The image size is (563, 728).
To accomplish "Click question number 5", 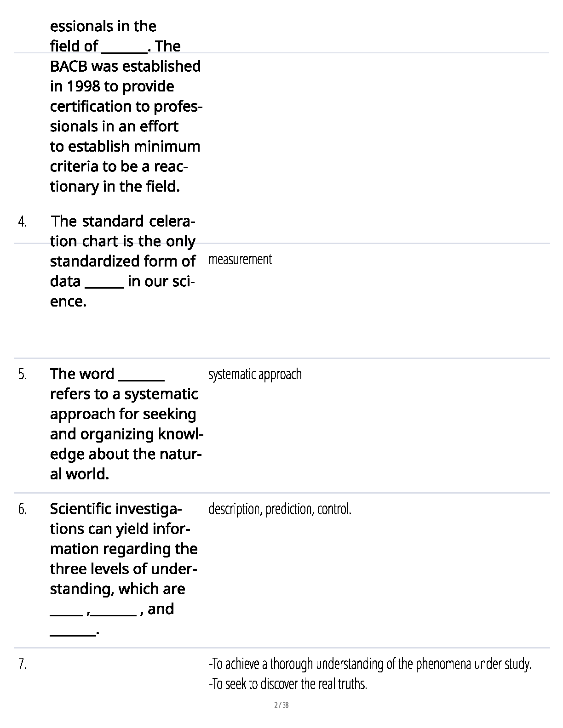I will [22, 375].
